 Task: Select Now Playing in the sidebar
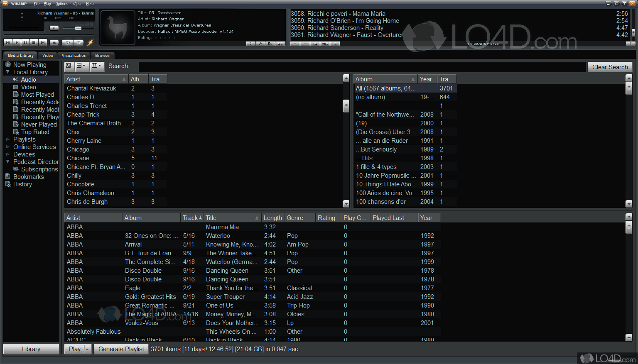coord(30,65)
